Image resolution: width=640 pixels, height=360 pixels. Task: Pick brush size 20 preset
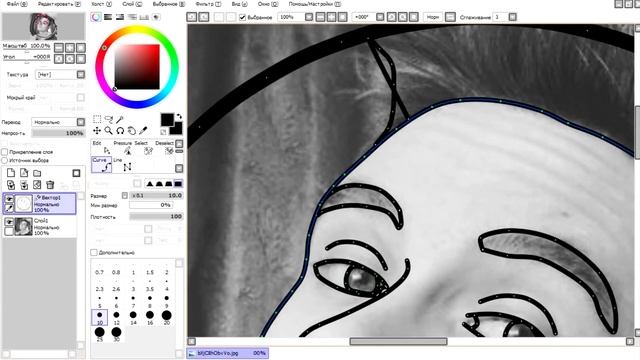(x=166, y=317)
